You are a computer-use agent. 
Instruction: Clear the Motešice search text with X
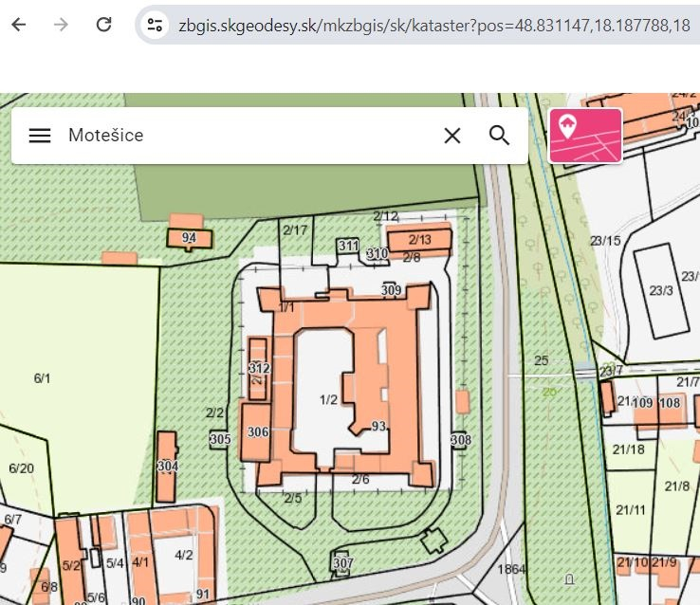coord(452,136)
